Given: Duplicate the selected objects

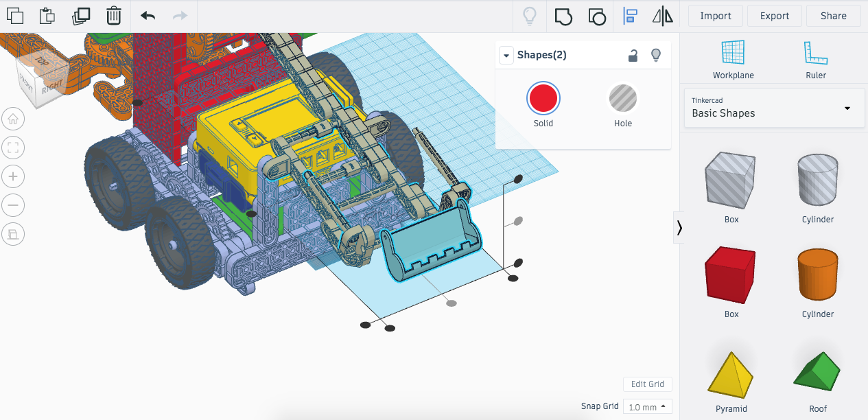Looking at the screenshot, I should tap(81, 14).
